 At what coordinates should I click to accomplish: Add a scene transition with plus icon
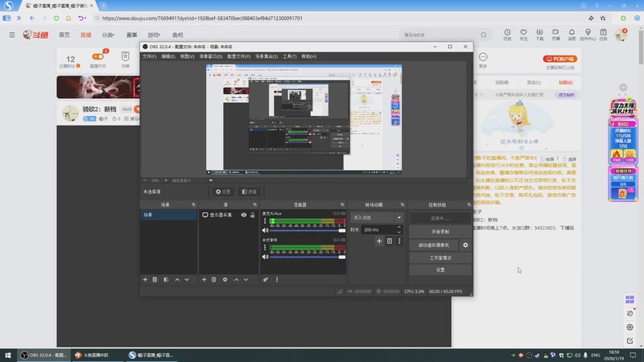(379, 241)
